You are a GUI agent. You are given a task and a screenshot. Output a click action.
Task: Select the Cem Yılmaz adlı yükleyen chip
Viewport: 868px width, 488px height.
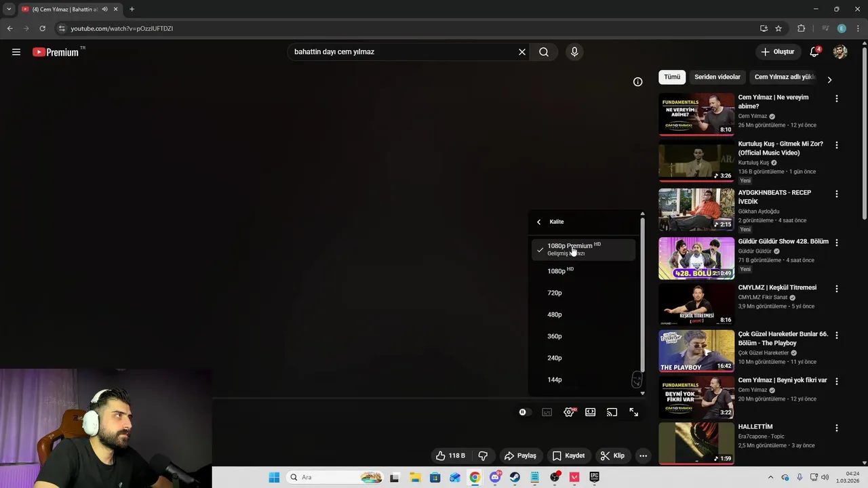(x=785, y=77)
